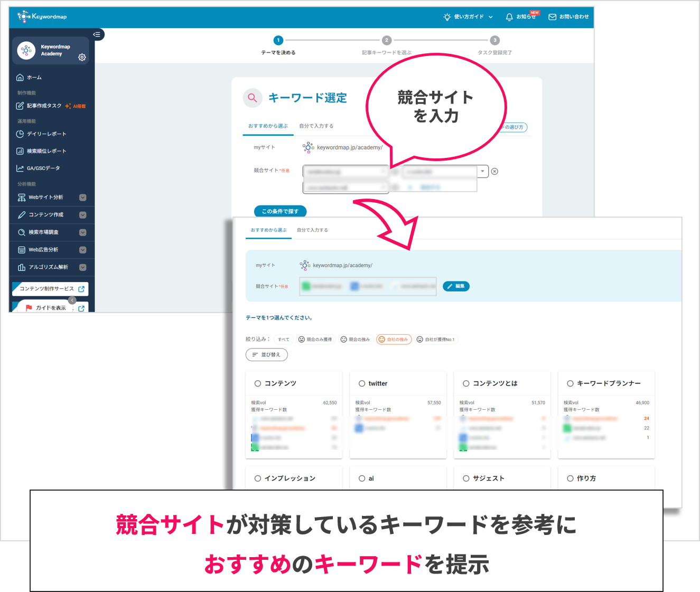
Task: Open the first blurred 競合サイト combo box
Action: tap(346, 172)
